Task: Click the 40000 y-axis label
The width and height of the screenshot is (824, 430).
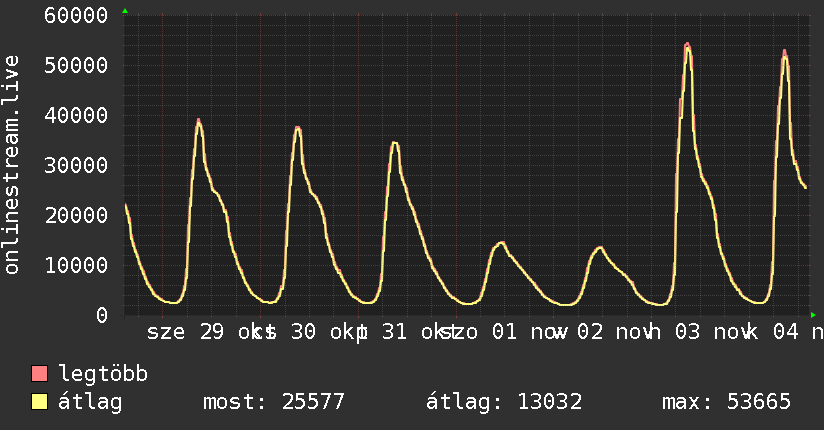Action: tap(76, 115)
